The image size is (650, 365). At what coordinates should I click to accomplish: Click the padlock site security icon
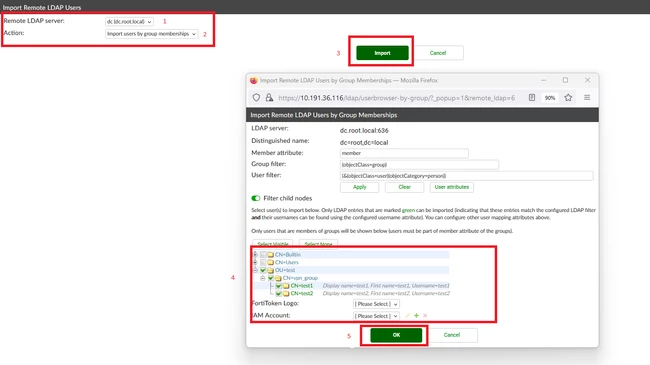pos(269,97)
